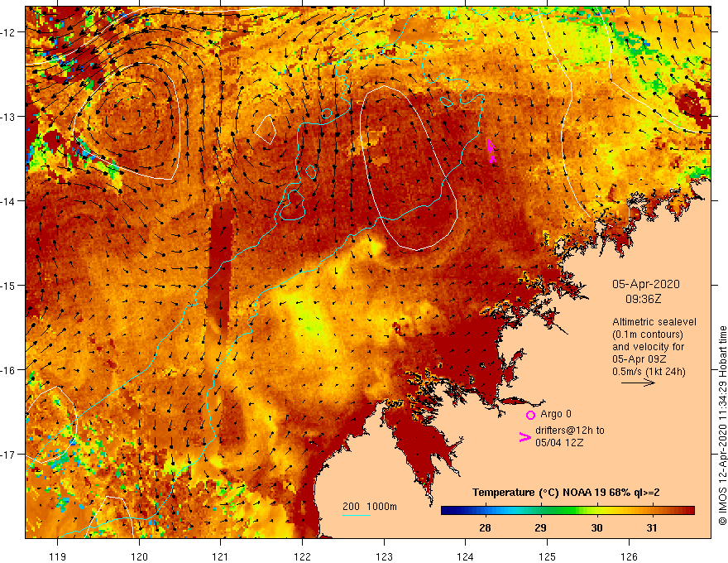
Task: Click latitude axis label -14
Action: (x=8, y=201)
